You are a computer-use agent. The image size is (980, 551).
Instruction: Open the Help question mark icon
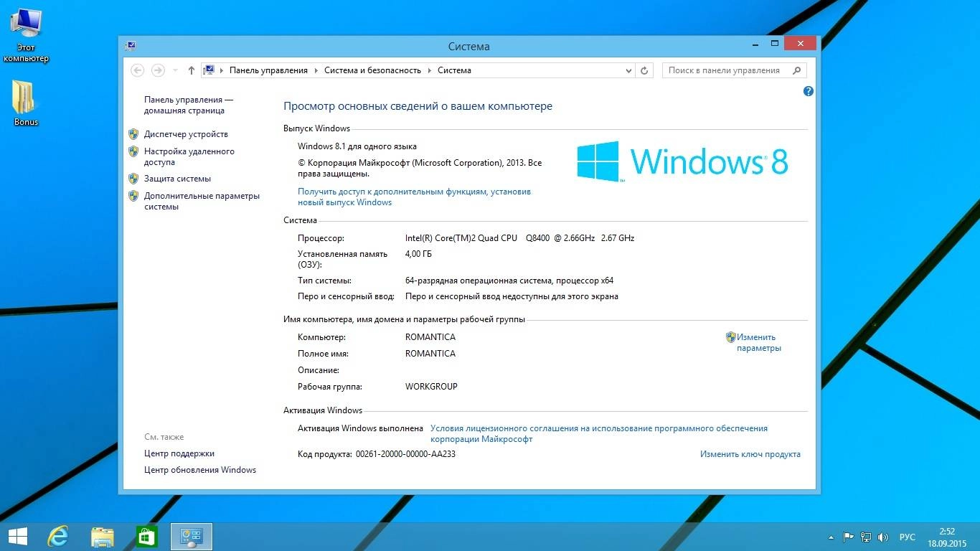pos(809,91)
